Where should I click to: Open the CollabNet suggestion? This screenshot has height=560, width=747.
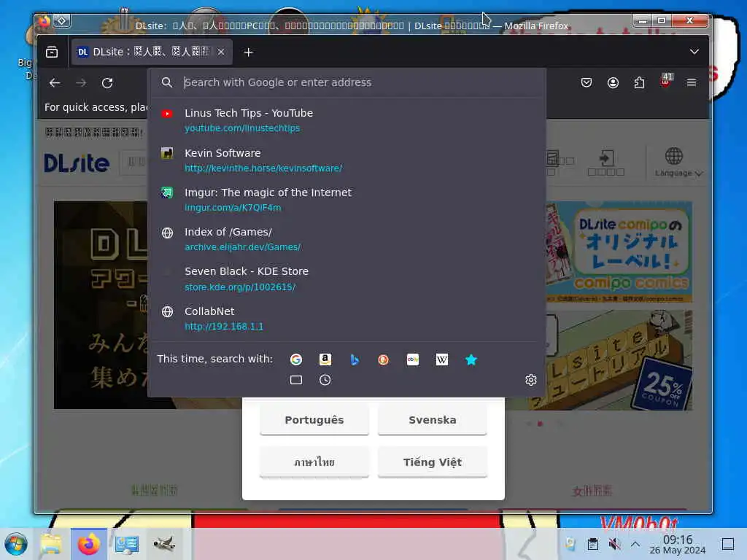click(347, 318)
